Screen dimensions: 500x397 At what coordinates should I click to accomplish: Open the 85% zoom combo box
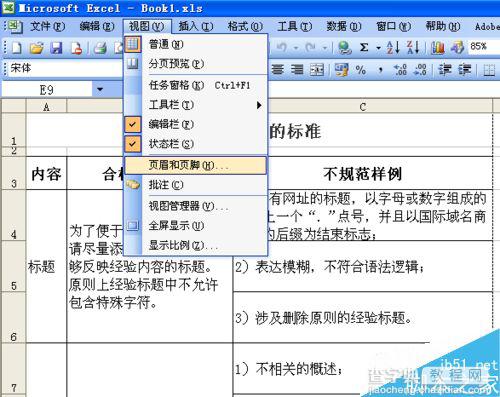[x=484, y=47]
